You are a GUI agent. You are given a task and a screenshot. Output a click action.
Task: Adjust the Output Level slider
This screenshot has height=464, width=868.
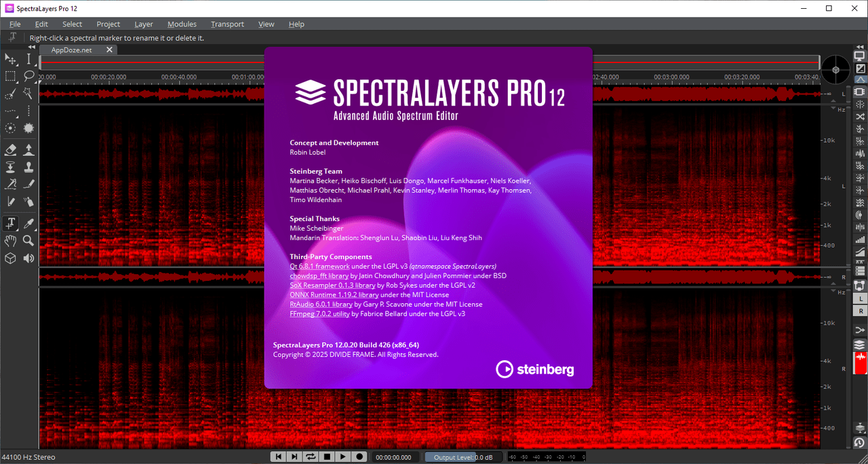pyautogui.click(x=464, y=457)
